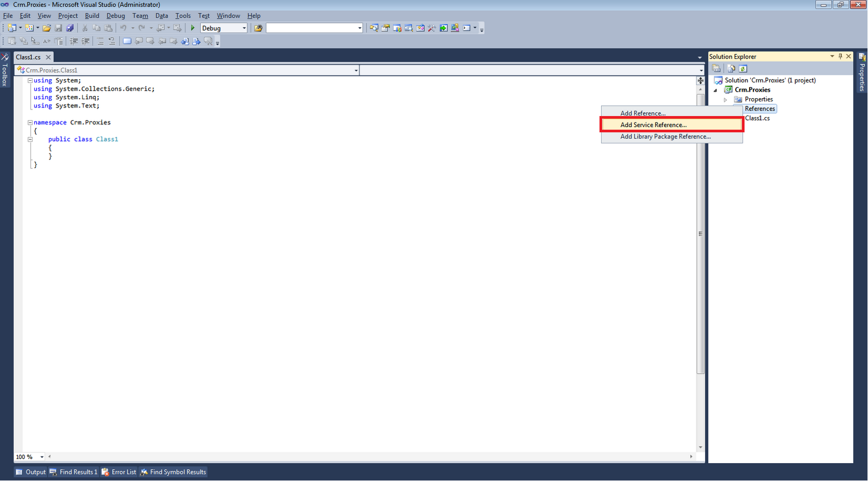This screenshot has height=481, width=868.
Task: Toggle a bookmark with the bookmark icon
Action: 127,41
